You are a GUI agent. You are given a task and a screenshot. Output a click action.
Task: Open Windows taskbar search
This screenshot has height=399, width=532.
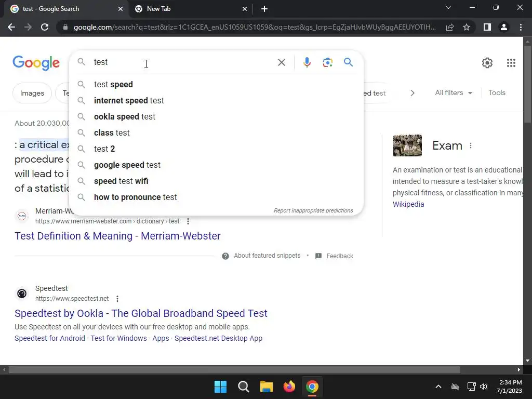coord(244,387)
